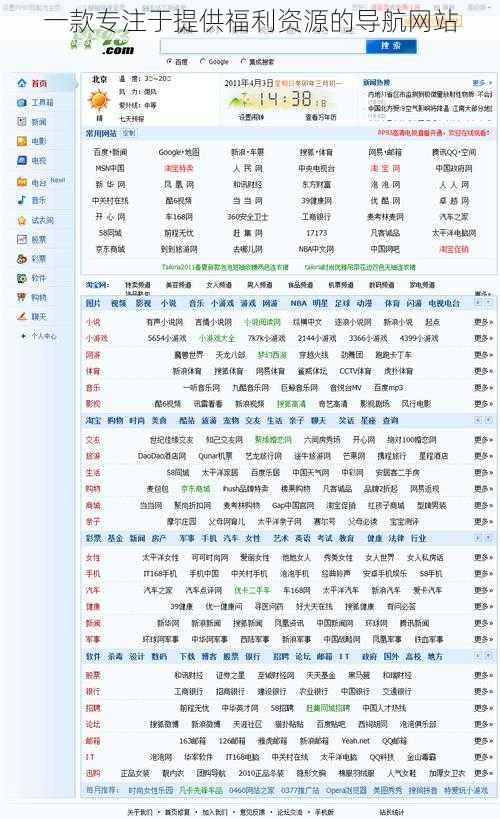Open the 39健康 link in 健康 row
This screenshot has height=819, width=500.
point(181,606)
